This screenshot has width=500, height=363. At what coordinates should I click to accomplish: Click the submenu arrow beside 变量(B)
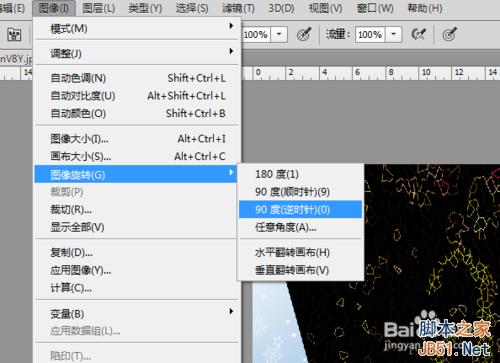[231, 311]
